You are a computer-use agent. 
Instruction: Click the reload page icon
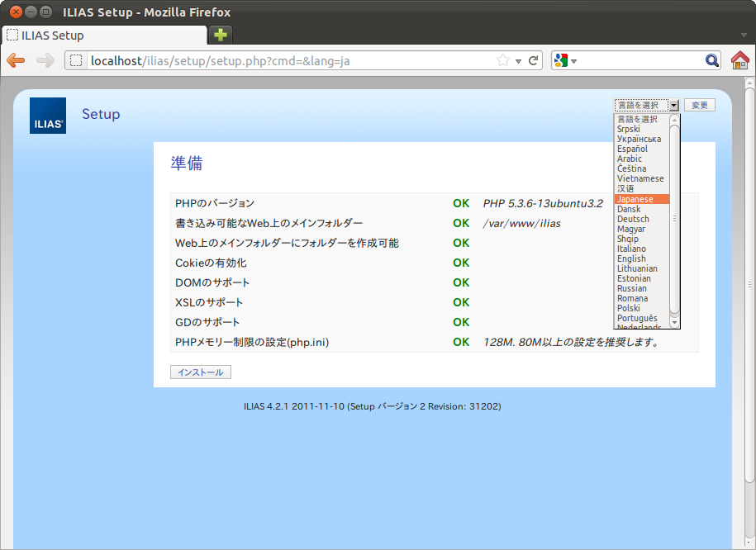pos(534,60)
